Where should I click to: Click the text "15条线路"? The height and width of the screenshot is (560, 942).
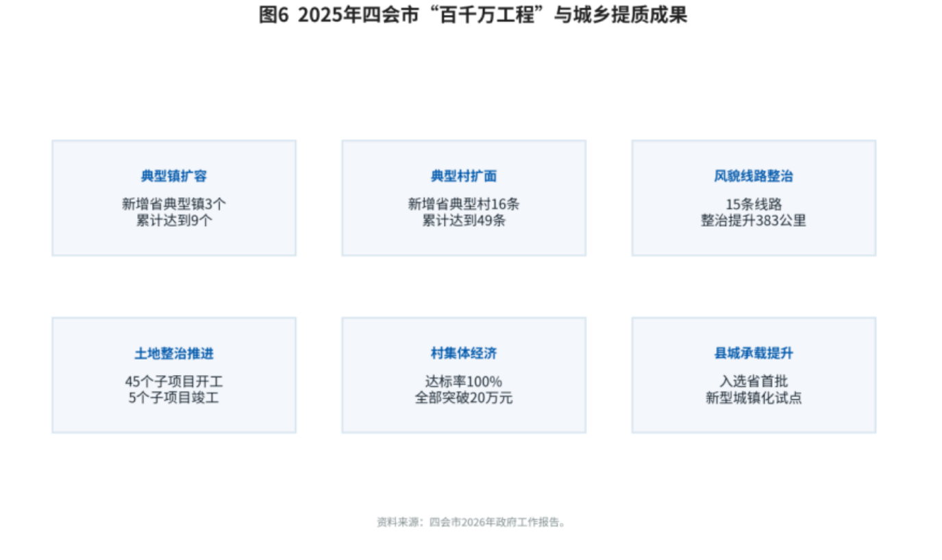[754, 204]
